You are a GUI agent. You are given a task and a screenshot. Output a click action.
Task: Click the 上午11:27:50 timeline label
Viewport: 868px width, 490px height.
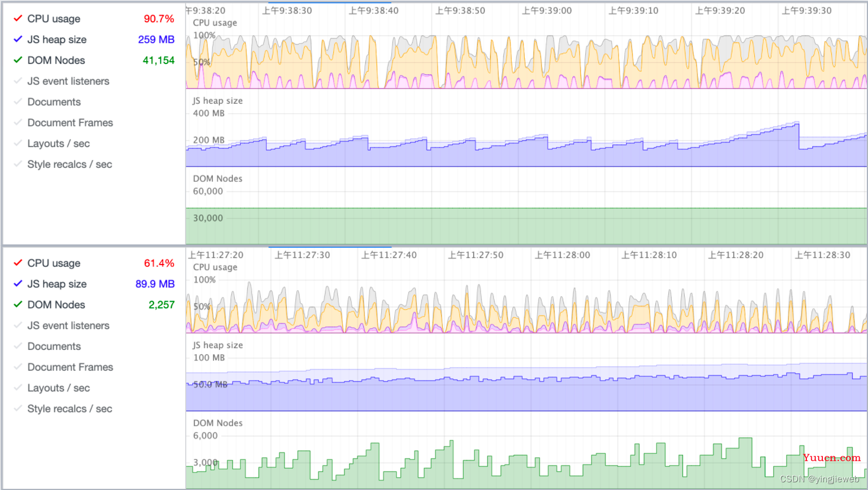point(476,255)
